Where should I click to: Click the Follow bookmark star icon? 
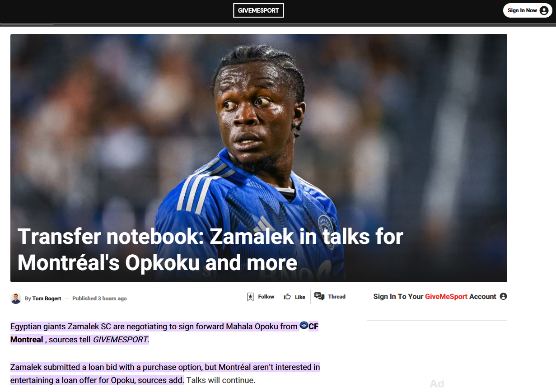click(250, 297)
